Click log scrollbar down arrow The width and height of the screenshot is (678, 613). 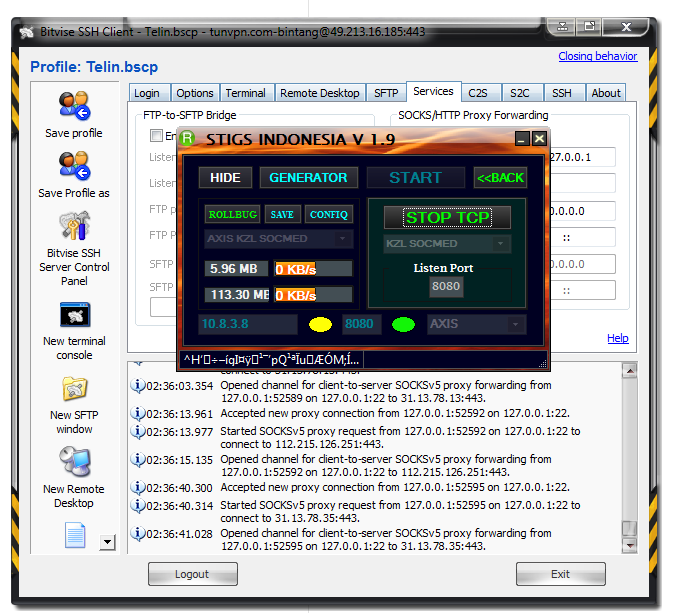(630, 546)
